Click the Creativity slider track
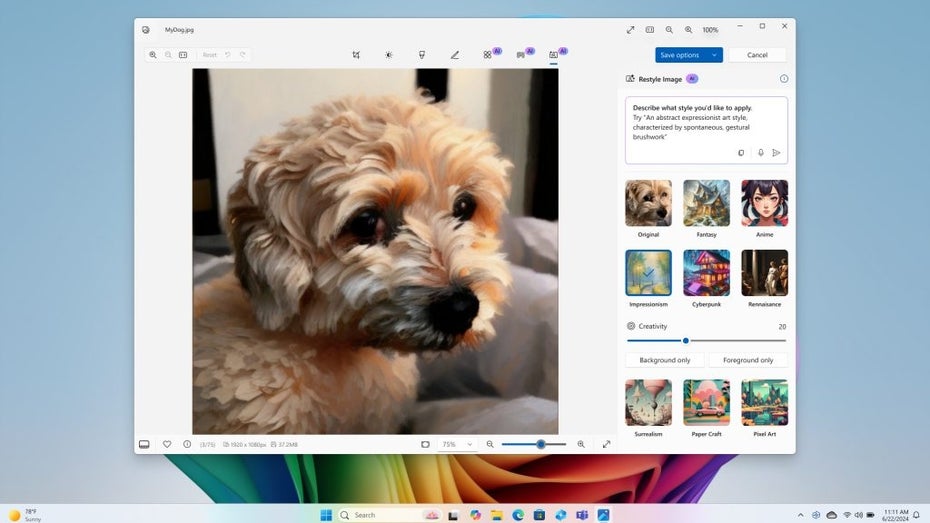Viewport: 930px width, 523px height. 740,341
